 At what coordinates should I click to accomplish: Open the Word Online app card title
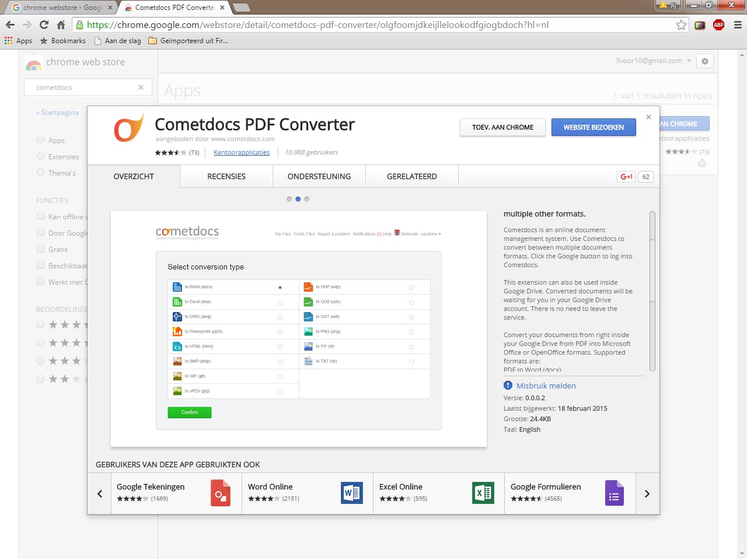tap(270, 487)
